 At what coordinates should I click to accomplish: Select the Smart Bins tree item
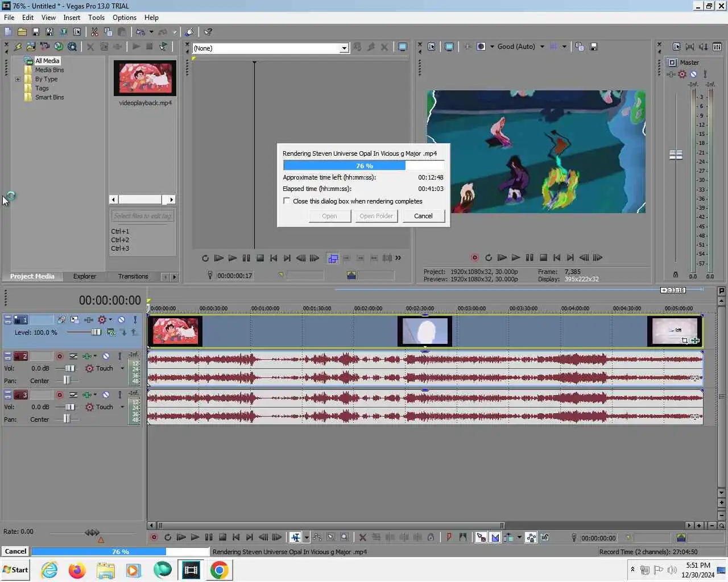pos(49,97)
